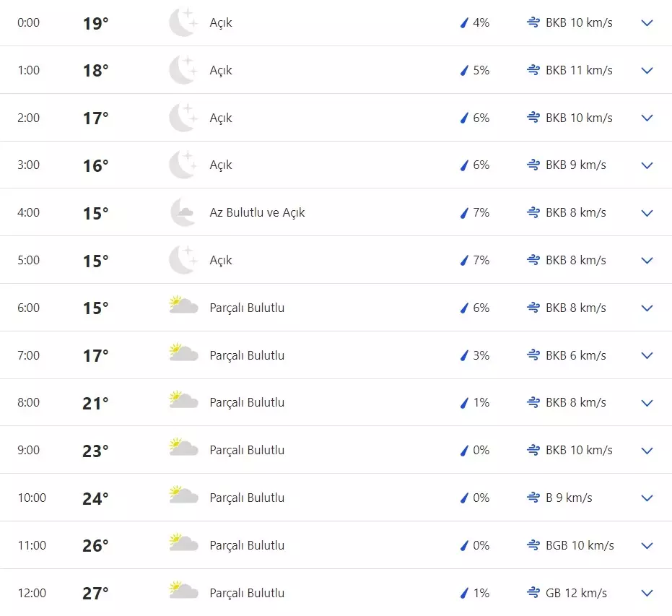Click 'BGB 10 km/s' wind text
672x616 pixels.
[580, 545]
